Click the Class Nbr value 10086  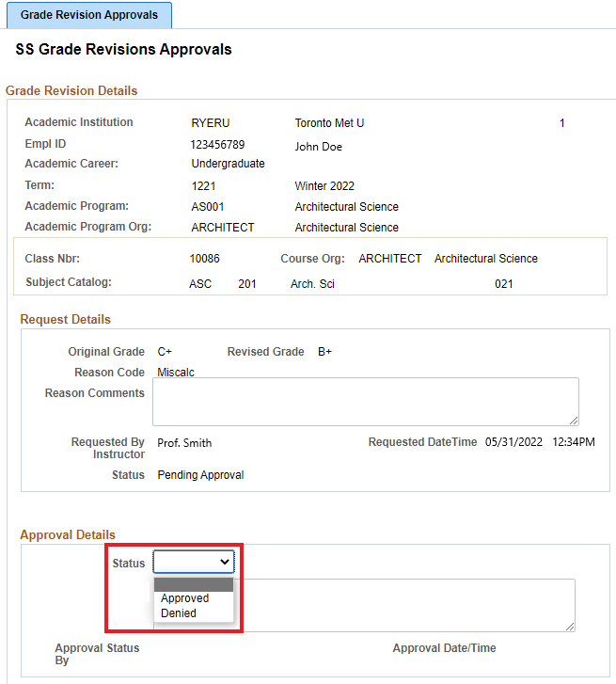(x=204, y=259)
